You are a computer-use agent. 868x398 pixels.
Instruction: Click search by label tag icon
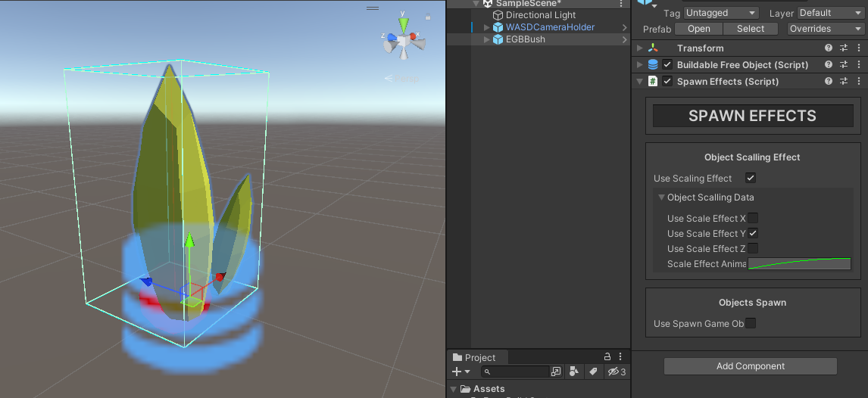pos(593,372)
